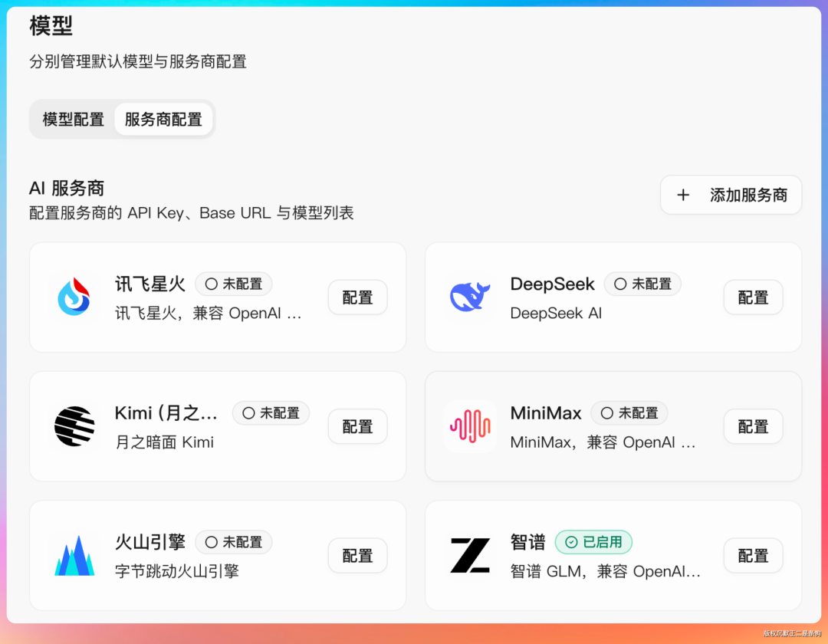Click 未配置 status badge of DeepSeek
The height and width of the screenshot is (644, 828).
tap(642, 284)
